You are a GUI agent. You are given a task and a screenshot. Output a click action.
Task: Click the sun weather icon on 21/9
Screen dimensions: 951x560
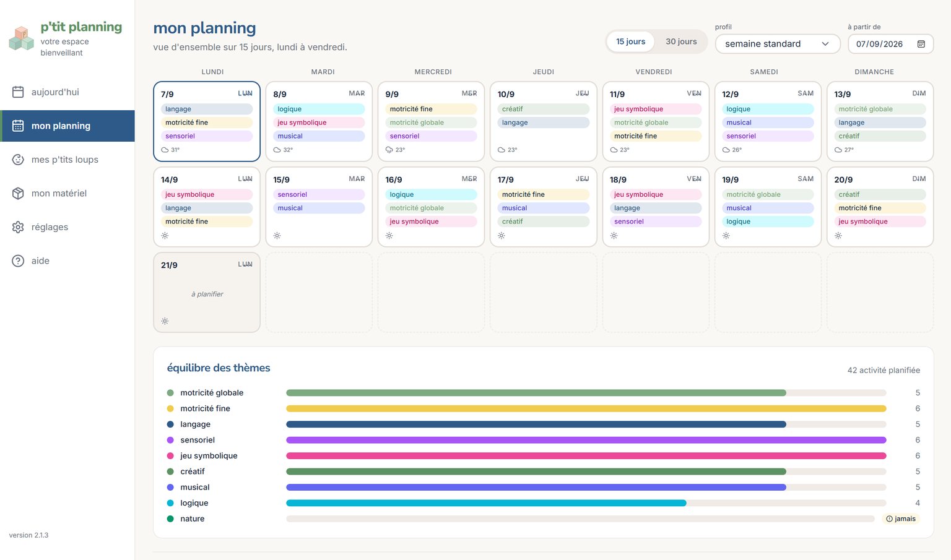[165, 321]
